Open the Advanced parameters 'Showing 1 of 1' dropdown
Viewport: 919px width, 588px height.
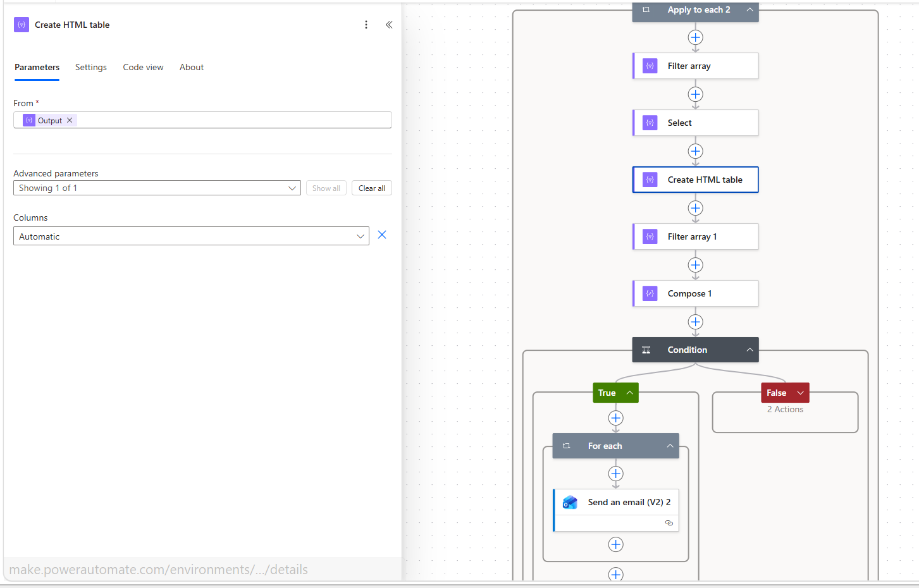[157, 188]
